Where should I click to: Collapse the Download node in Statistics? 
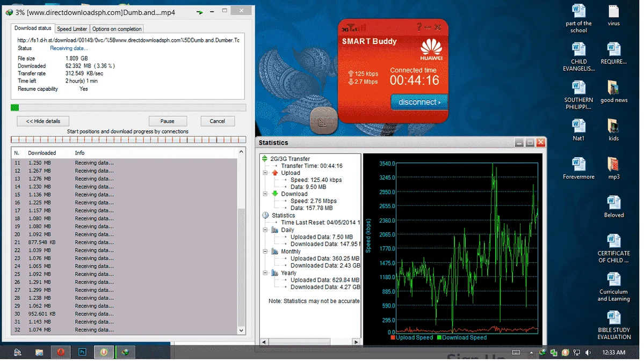[265, 194]
